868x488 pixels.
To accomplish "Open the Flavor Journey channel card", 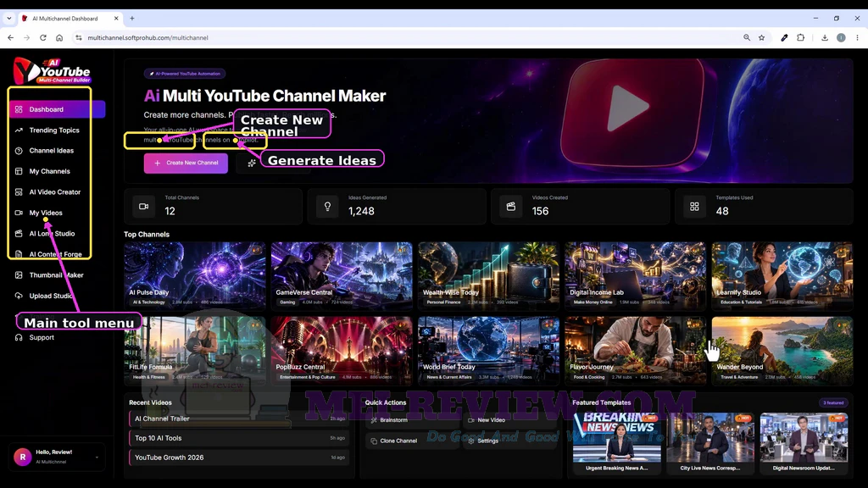I will click(636, 350).
